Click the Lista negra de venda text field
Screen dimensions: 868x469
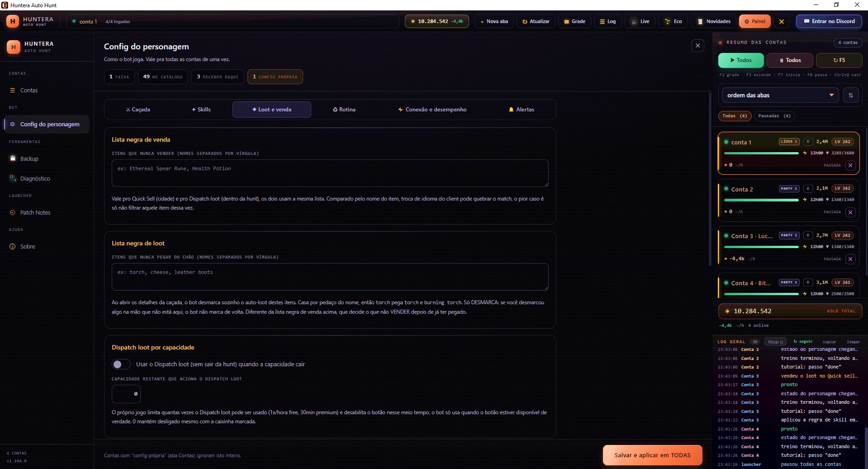[x=330, y=173]
